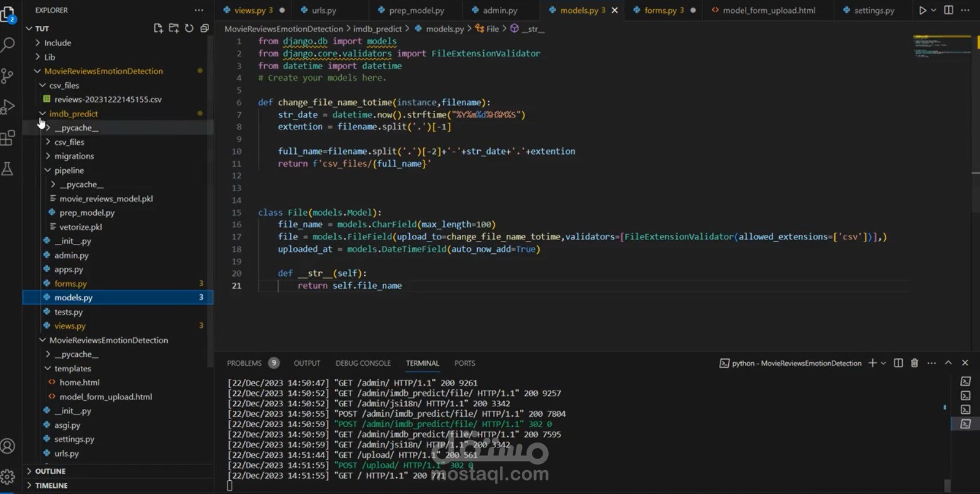Select python - MovieReviewsEmotionDetection terminal label
The height and width of the screenshot is (494, 980).
(x=791, y=363)
